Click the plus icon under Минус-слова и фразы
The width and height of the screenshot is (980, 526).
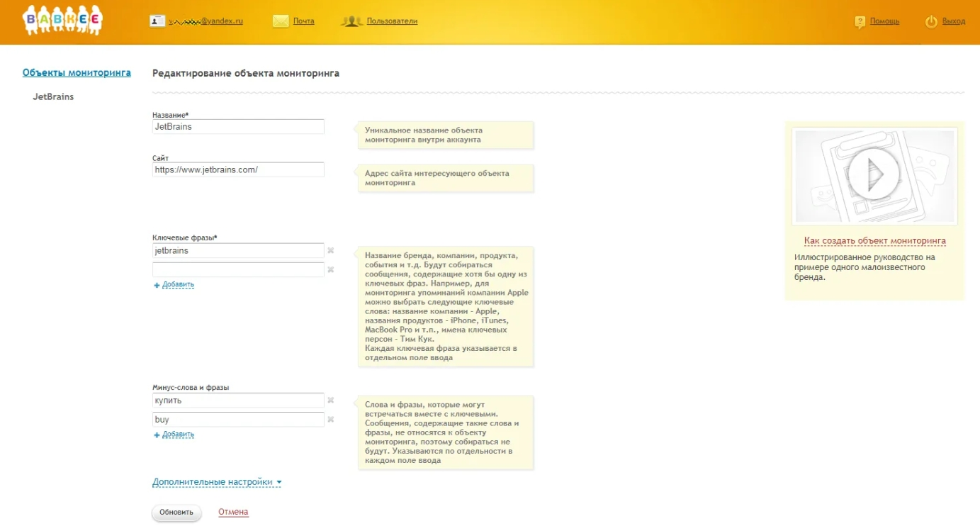coord(157,435)
